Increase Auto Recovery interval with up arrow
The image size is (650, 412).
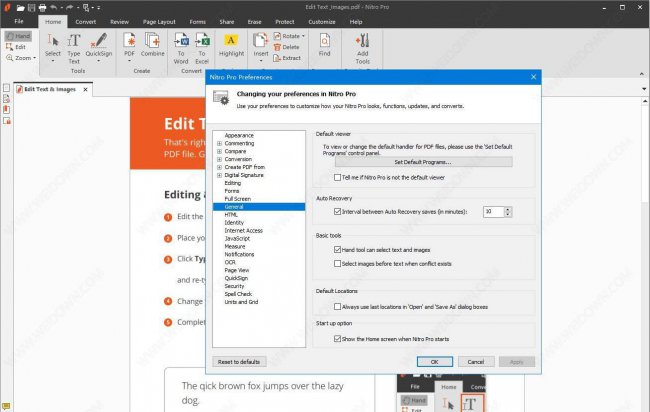coord(508,209)
